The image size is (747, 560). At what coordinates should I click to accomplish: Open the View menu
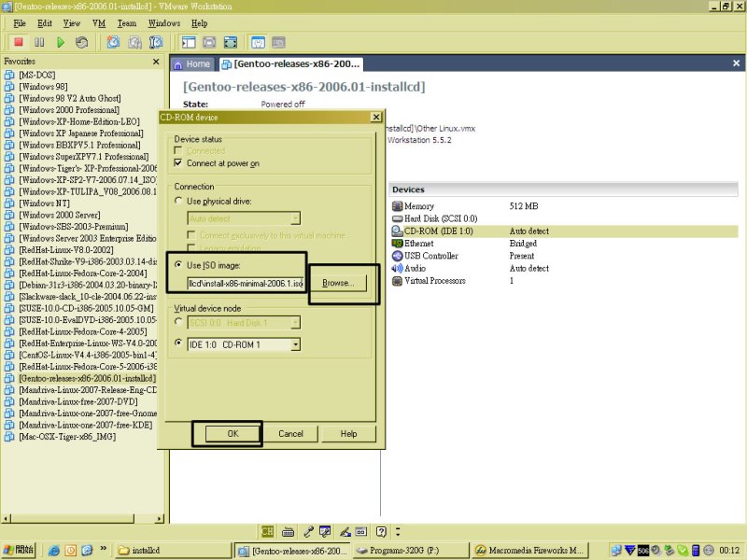(72, 23)
